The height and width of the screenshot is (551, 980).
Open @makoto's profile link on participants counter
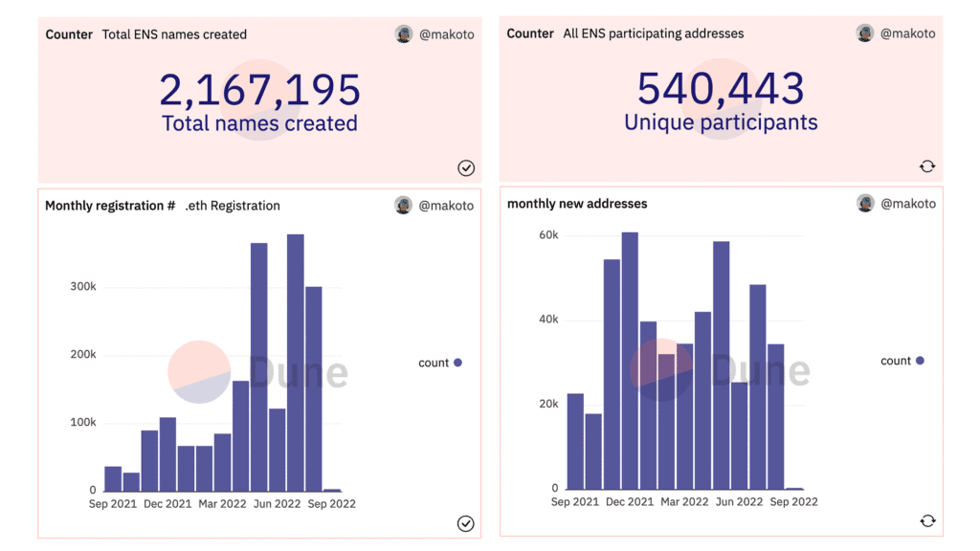pos(907,33)
